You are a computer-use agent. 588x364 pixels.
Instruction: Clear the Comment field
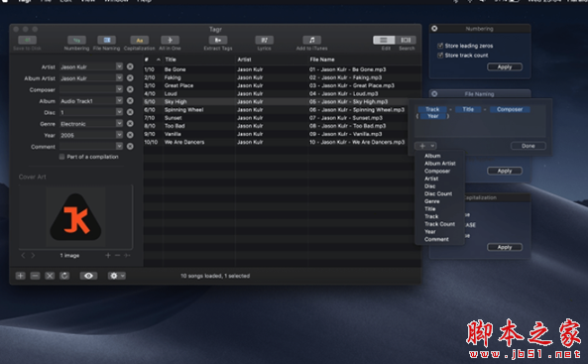[x=130, y=147]
